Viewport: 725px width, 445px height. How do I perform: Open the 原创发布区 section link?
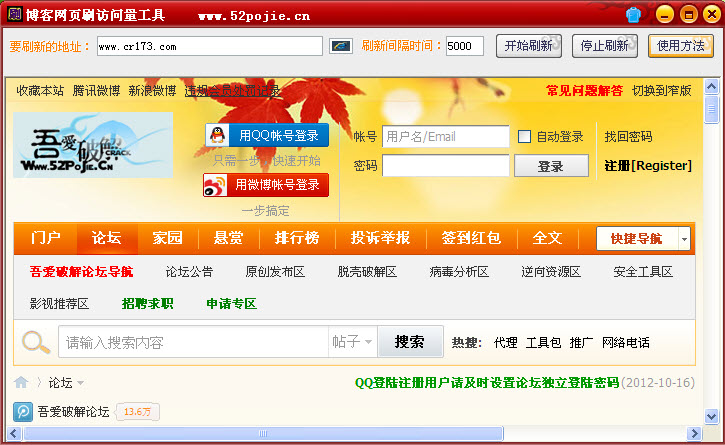(275, 272)
